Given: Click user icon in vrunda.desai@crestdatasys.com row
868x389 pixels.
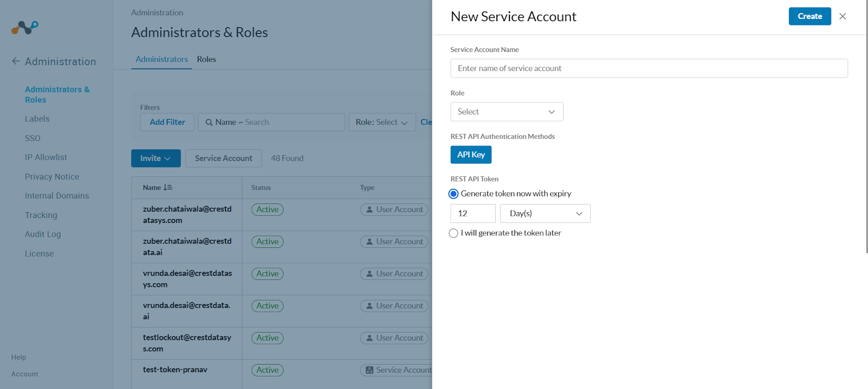Looking at the screenshot, I should coord(369,274).
